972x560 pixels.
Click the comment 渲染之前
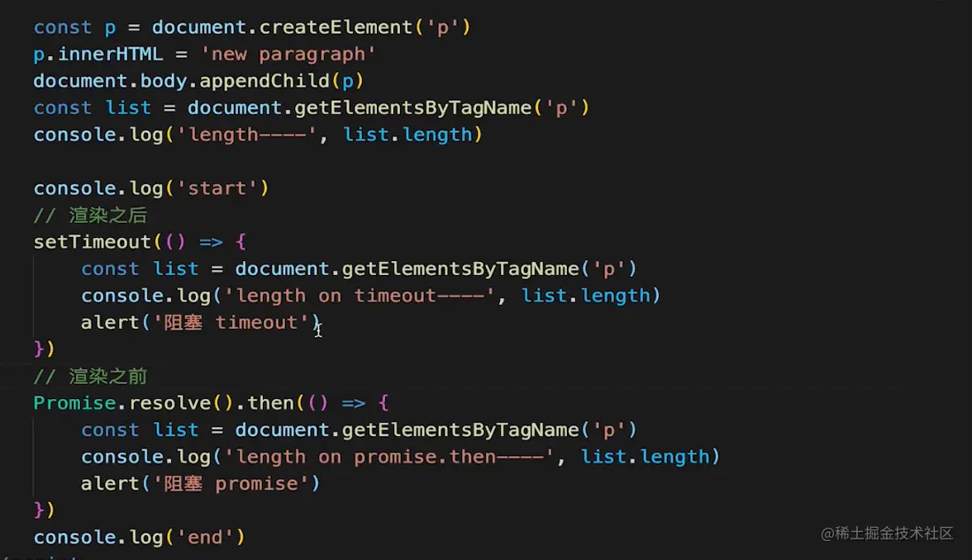click(x=91, y=377)
